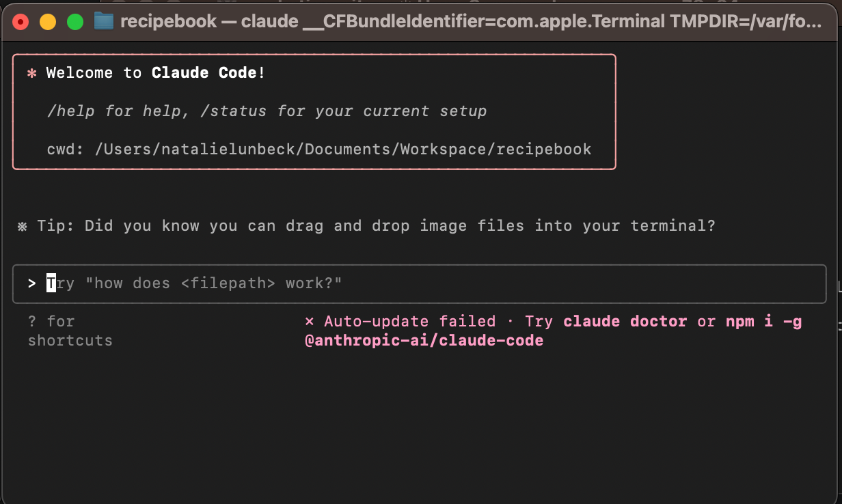Click the folder icon in the title bar
Image resolution: width=842 pixels, height=504 pixels.
pos(103,21)
